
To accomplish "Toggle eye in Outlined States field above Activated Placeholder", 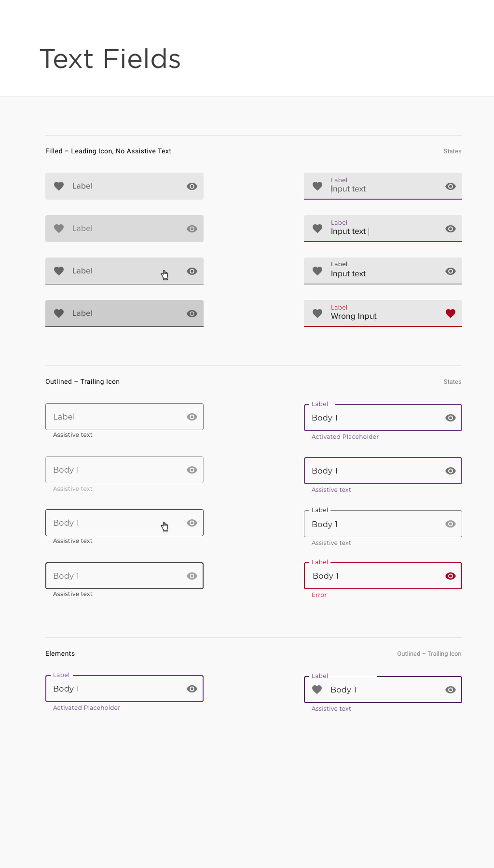I will [451, 418].
